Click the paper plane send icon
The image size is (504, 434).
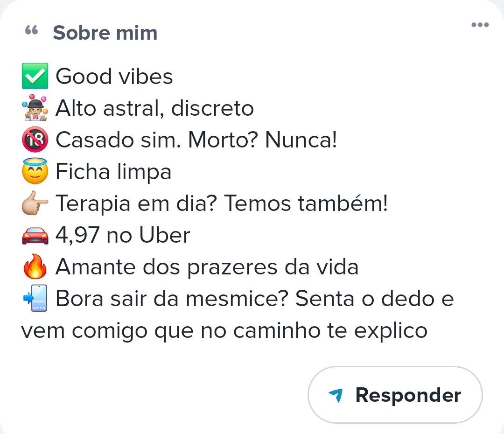click(x=336, y=395)
